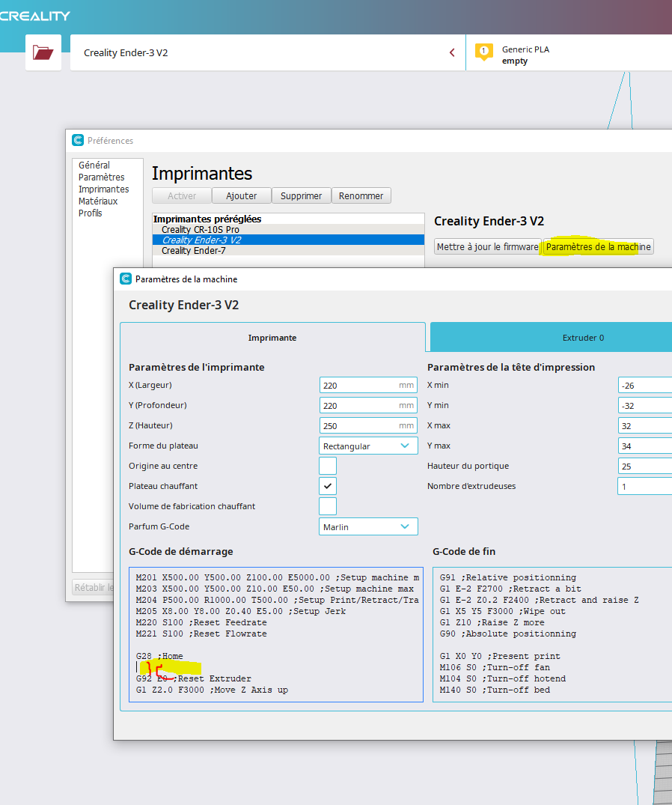Edit the X max field
The width and height of the screenshot is (672, 805).
click(645, 425)
